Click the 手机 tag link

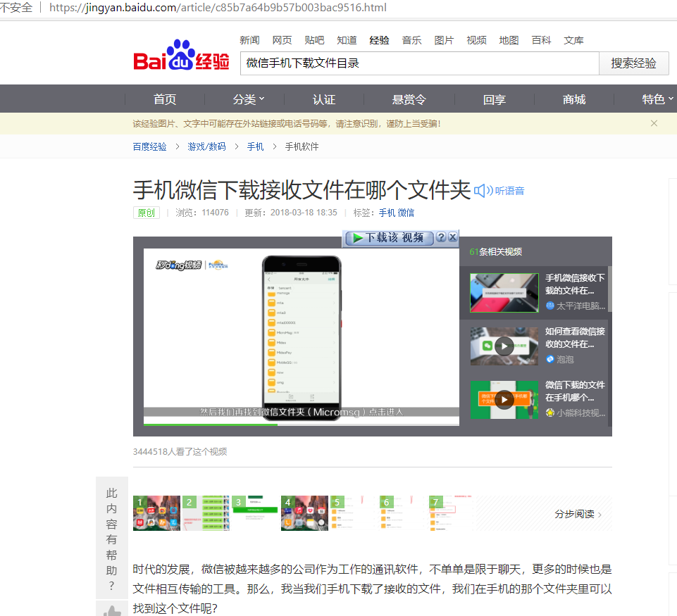pyautogui.click(x=387, y=213)
